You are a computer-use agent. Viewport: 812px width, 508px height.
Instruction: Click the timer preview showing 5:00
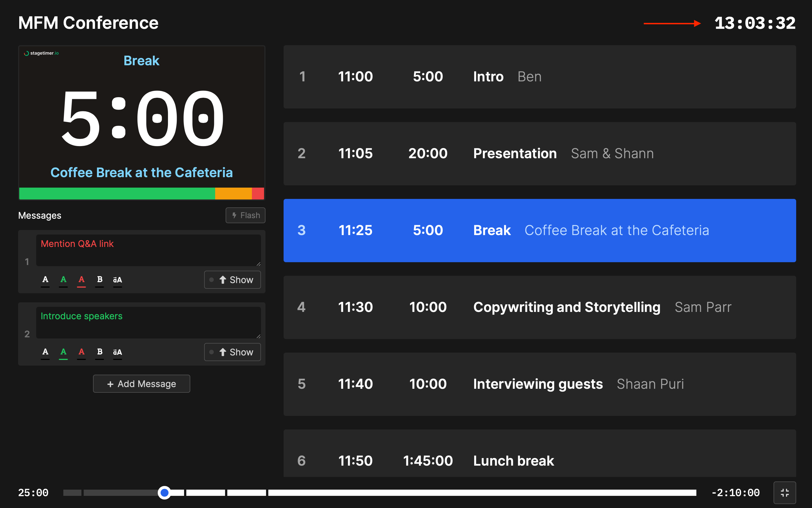click(142, 123)
